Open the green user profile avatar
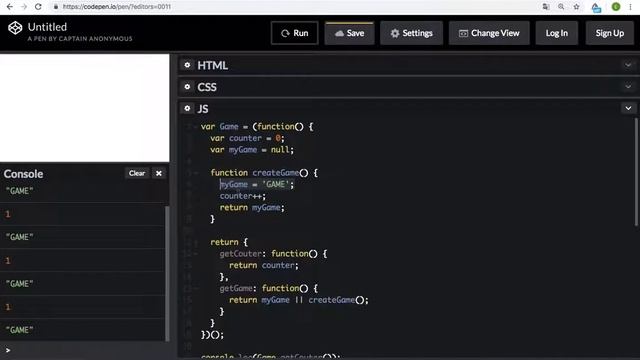The height and width of the screenshot is (360, 640). click(x=616, y=7)
